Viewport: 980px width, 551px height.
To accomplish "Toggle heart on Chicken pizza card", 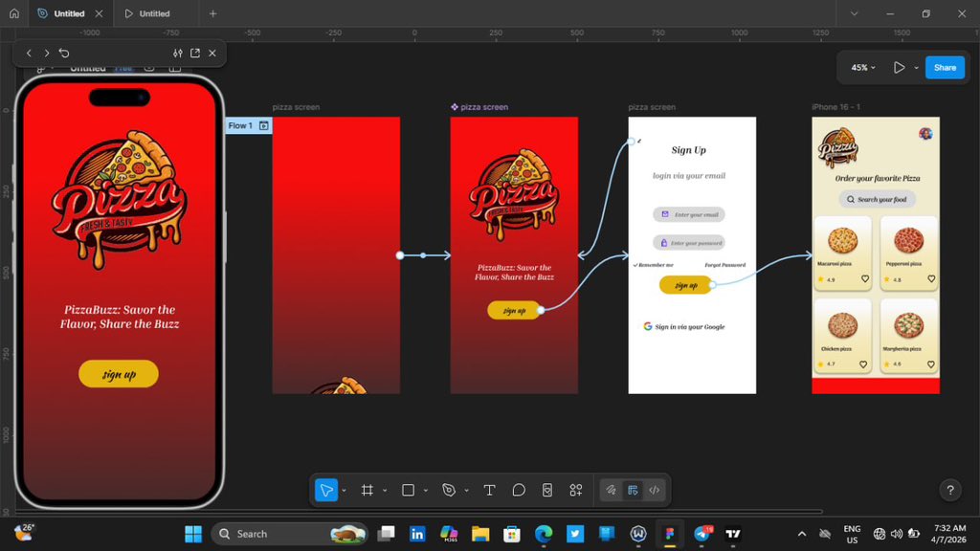I will pyautogui.click(x=863, y=364).
